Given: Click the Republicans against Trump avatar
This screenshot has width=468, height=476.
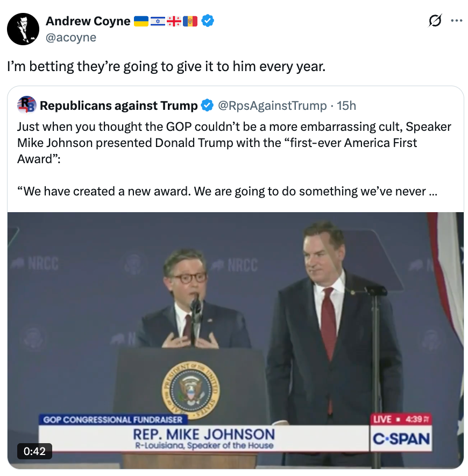Looking at the screenshot, I should click(26, 106).
